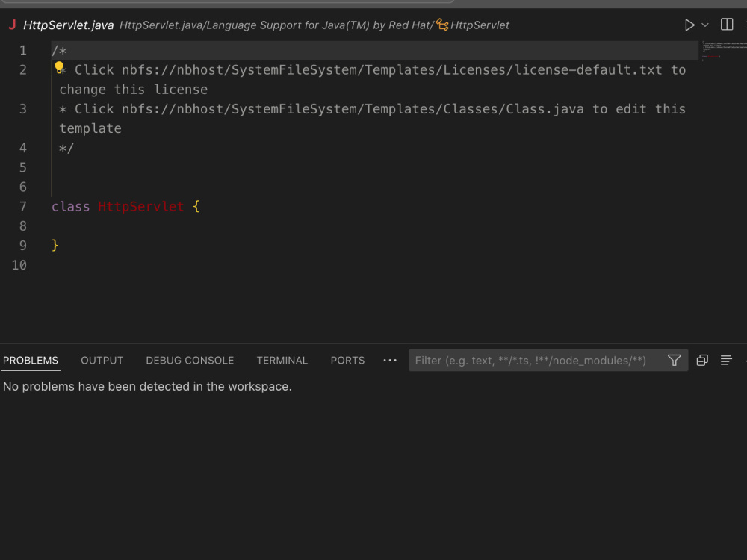Screen dimensions: 747x560
Task: Click the 'class' keyword on line 7
Action: point(70,206)
